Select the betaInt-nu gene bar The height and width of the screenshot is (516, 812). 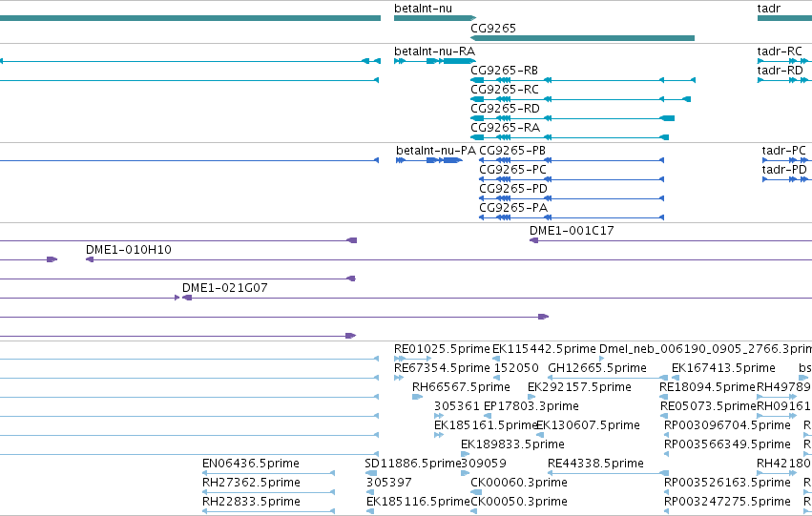coord(435,18)
